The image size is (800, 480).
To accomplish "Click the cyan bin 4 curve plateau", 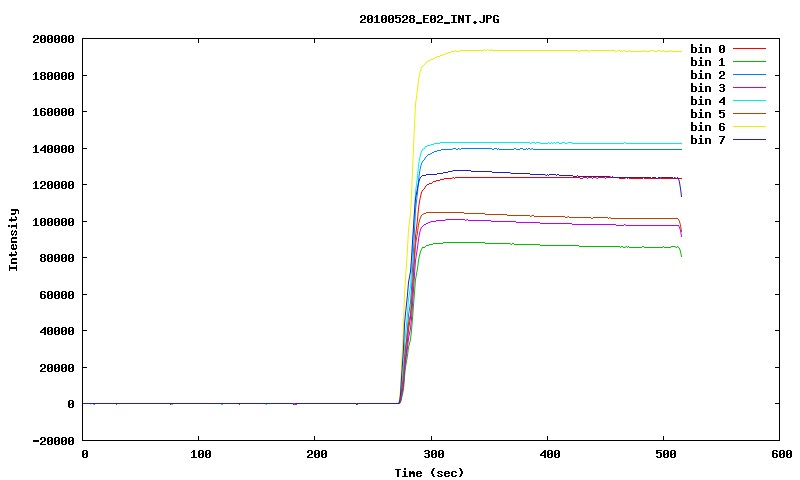I will pyautogui.click(x=561, y=143).
